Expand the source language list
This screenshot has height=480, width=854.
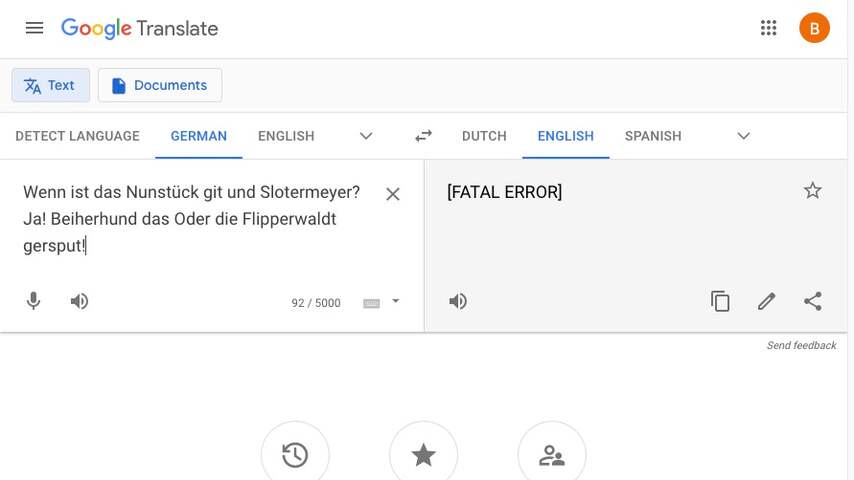coord(366,136)
